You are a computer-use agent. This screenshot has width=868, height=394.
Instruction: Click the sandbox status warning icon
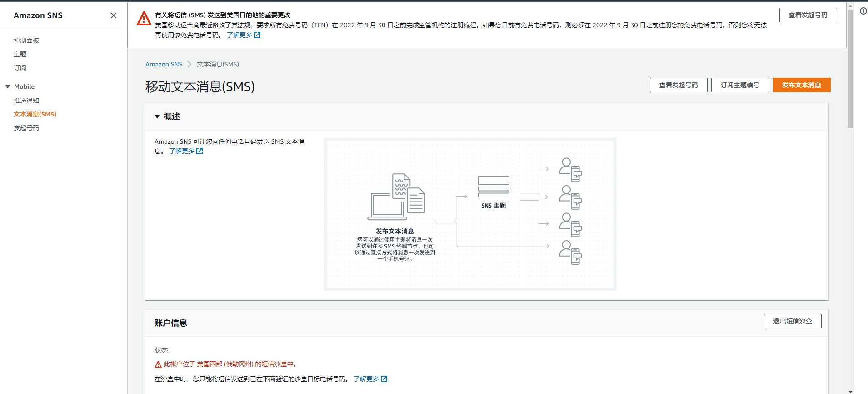(158, 364)
